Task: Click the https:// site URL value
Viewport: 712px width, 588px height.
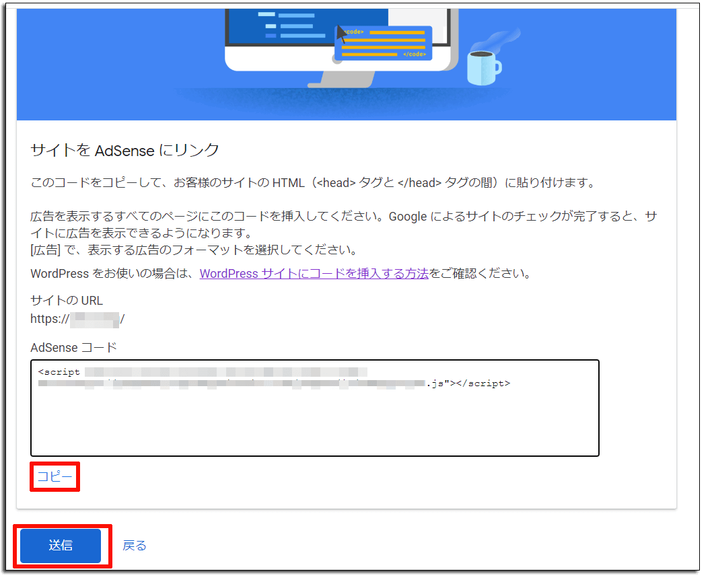Action: click(77, 319)
